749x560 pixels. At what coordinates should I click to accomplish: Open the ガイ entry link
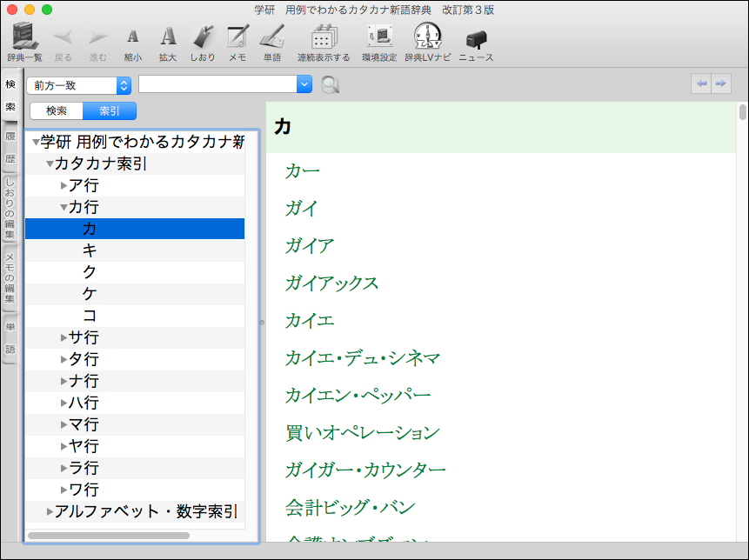click(301, 209)
